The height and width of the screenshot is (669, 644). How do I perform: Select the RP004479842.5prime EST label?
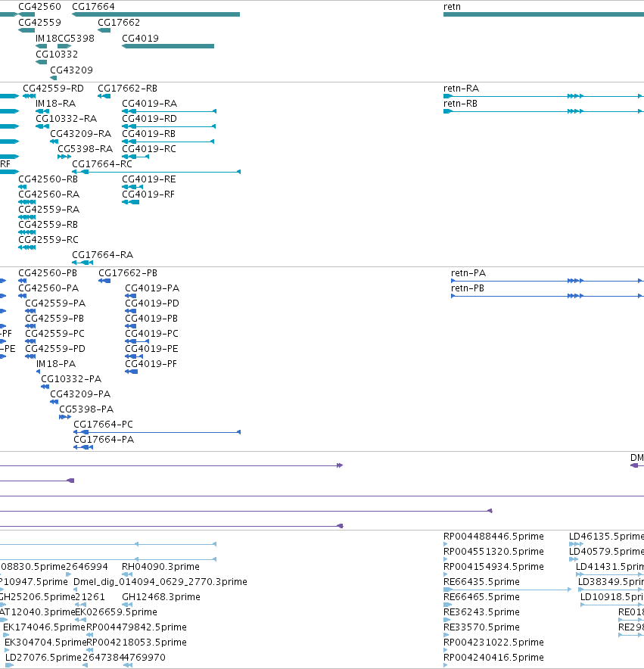(136, 627)
